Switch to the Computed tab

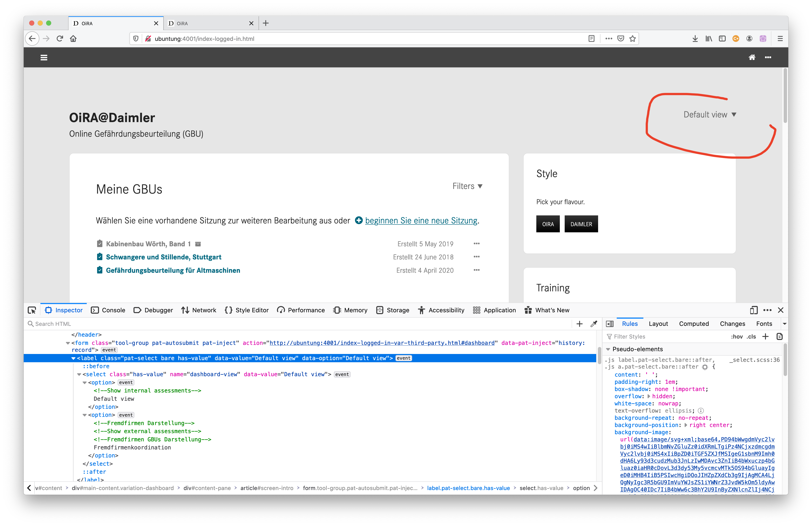[x=694, y=324]
